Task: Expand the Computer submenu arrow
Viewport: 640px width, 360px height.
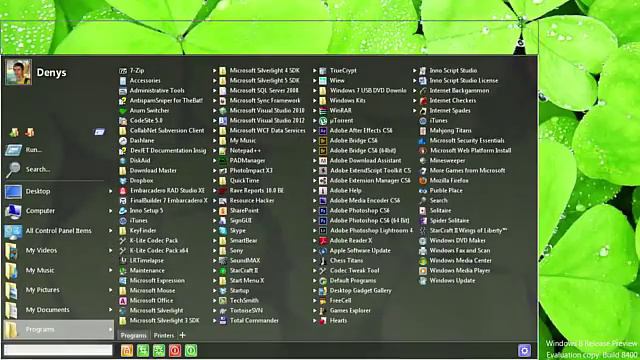Action: (x=110, y=211)
